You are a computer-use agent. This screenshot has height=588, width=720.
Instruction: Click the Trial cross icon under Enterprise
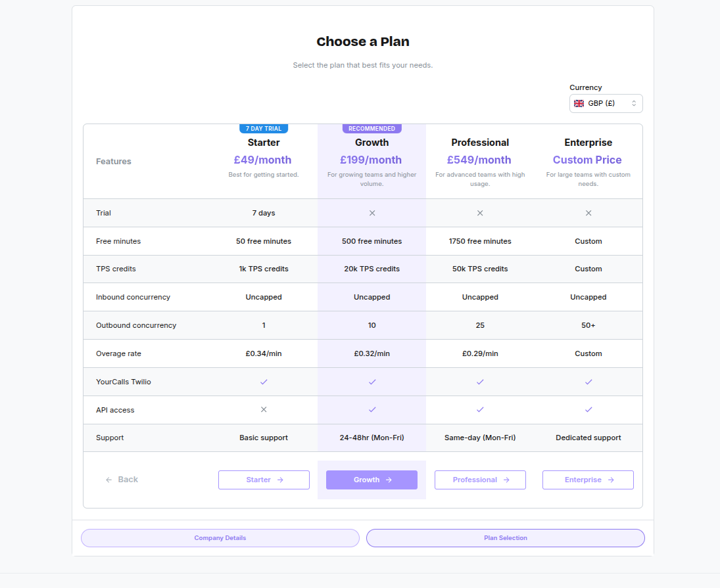pos(588,213)
